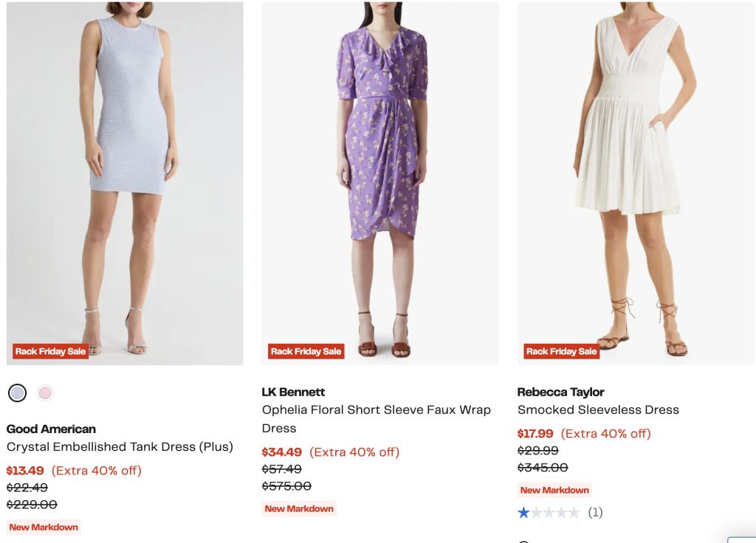
Task: Click the $13.49 sale price
Action: (x=25, y=471)
